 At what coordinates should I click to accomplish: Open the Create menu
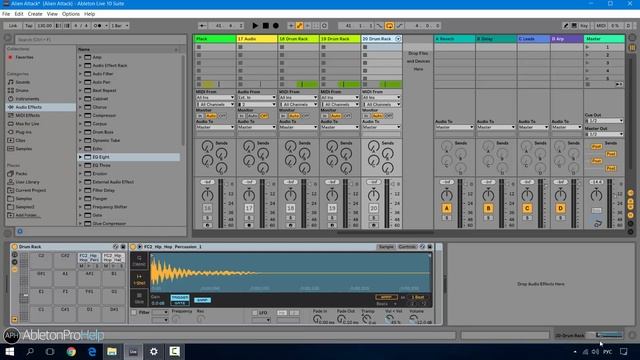[35, 14]
